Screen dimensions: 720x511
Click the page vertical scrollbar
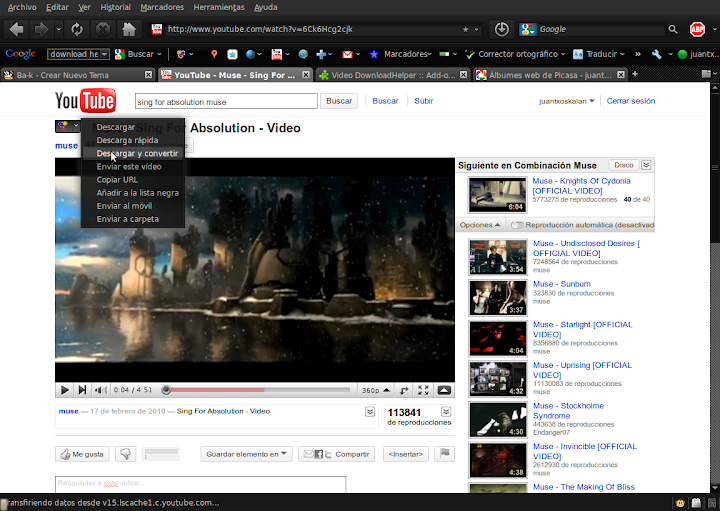[715, 285]
